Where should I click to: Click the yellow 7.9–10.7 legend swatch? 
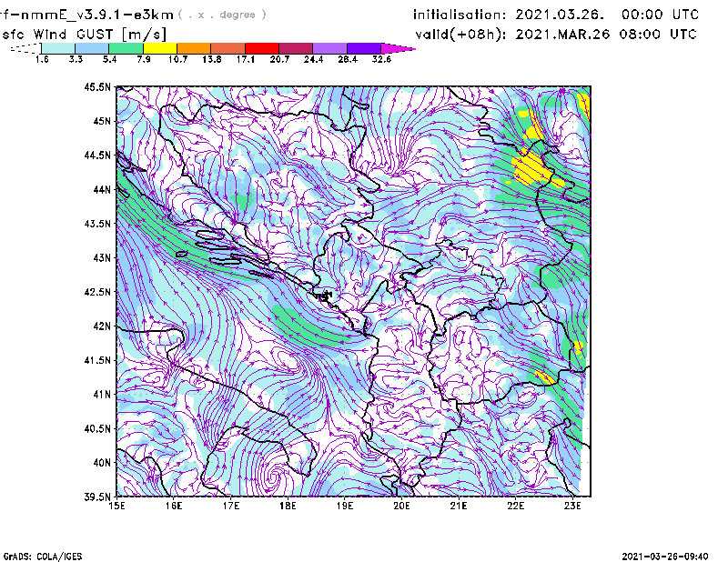coord(160,48)
